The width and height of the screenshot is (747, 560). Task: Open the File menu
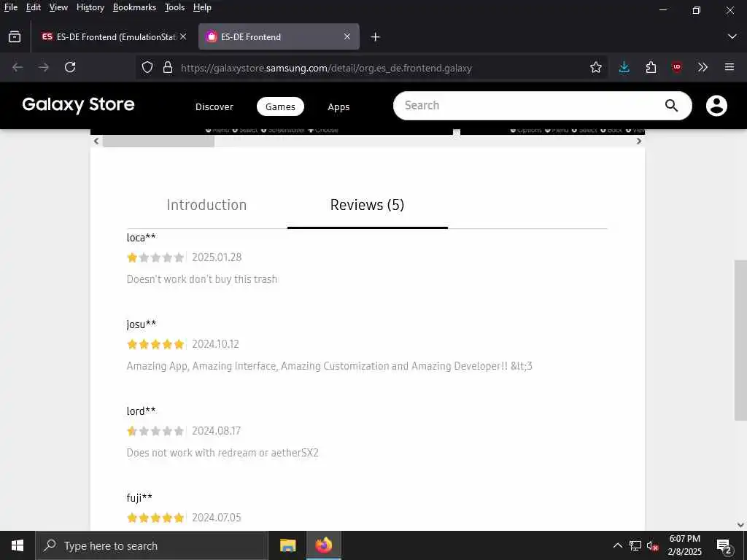[x=10, y=7]
